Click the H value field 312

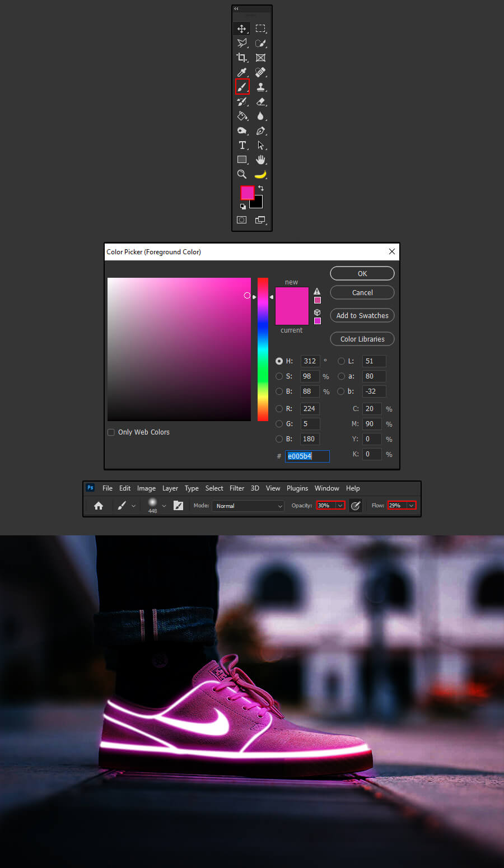pos(310,361)
